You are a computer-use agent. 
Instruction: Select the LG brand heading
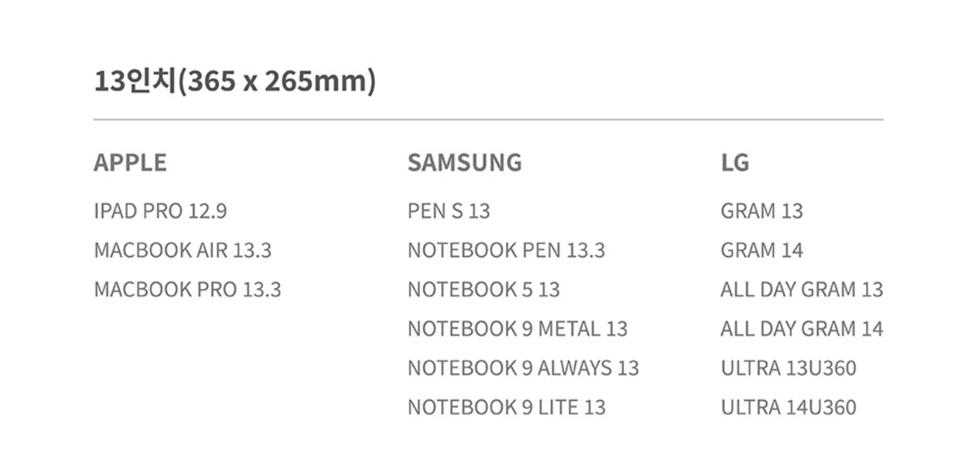(735, 163)
